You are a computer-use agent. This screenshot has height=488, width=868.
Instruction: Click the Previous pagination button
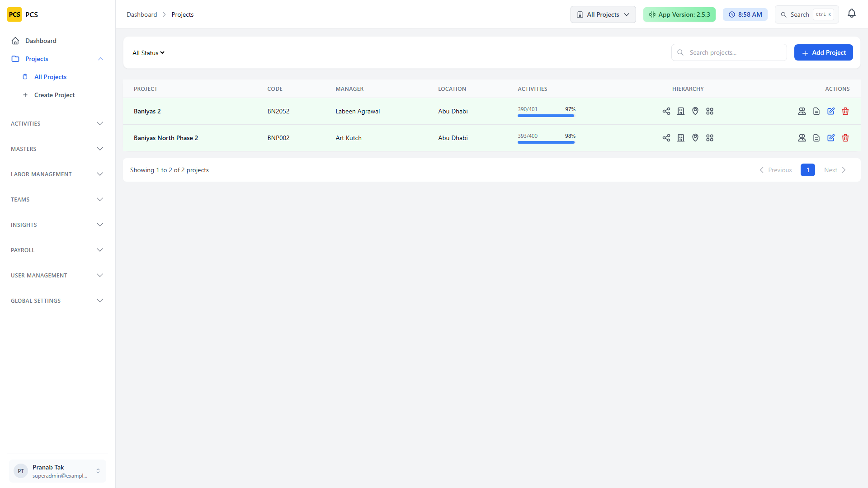[775, 170]
